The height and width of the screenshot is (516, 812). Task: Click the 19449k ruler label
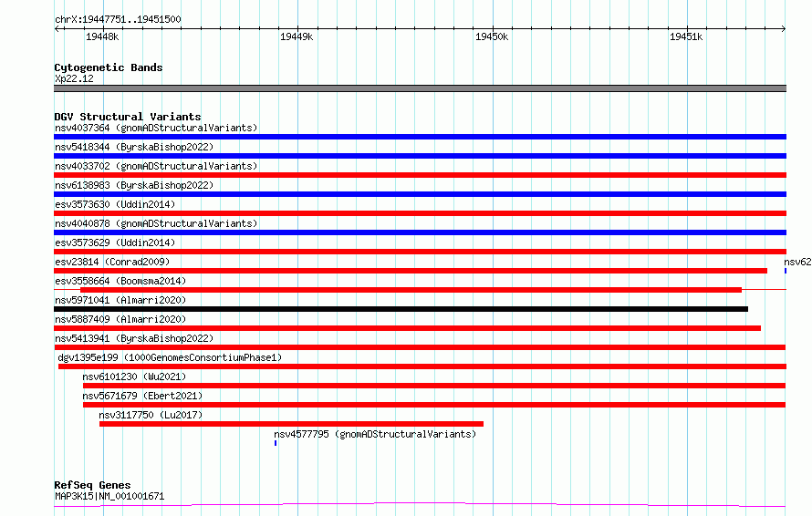click(297, 36)
